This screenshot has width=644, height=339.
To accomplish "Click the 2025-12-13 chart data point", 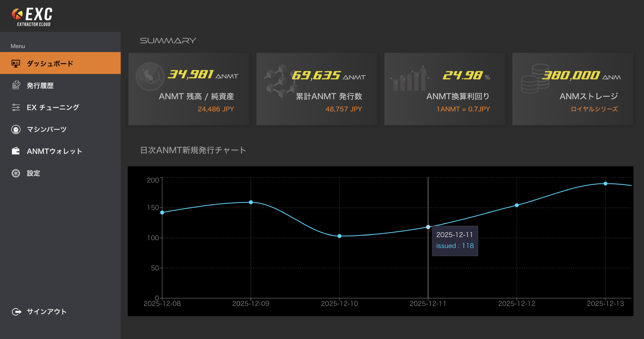I will pos(605,184).
